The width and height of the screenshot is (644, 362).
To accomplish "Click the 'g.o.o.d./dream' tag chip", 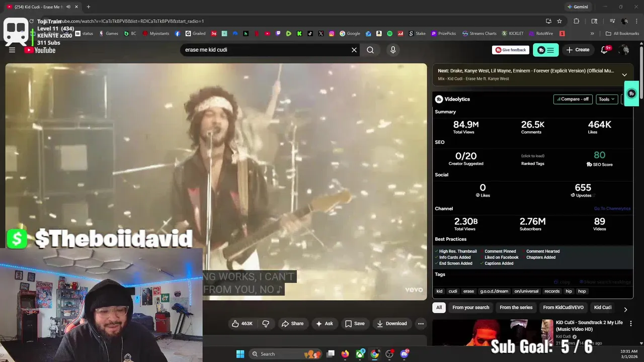I will pos(494,291).
